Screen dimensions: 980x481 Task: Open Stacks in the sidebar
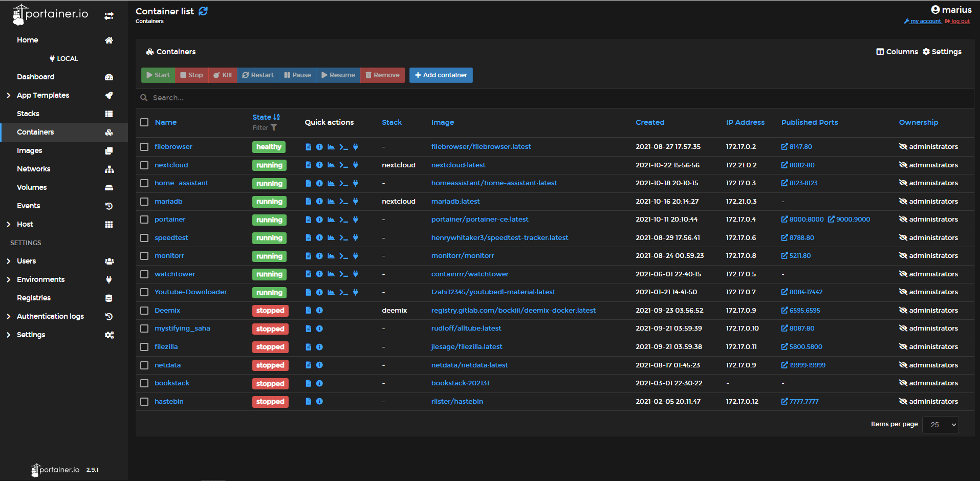tap(64, 114)
